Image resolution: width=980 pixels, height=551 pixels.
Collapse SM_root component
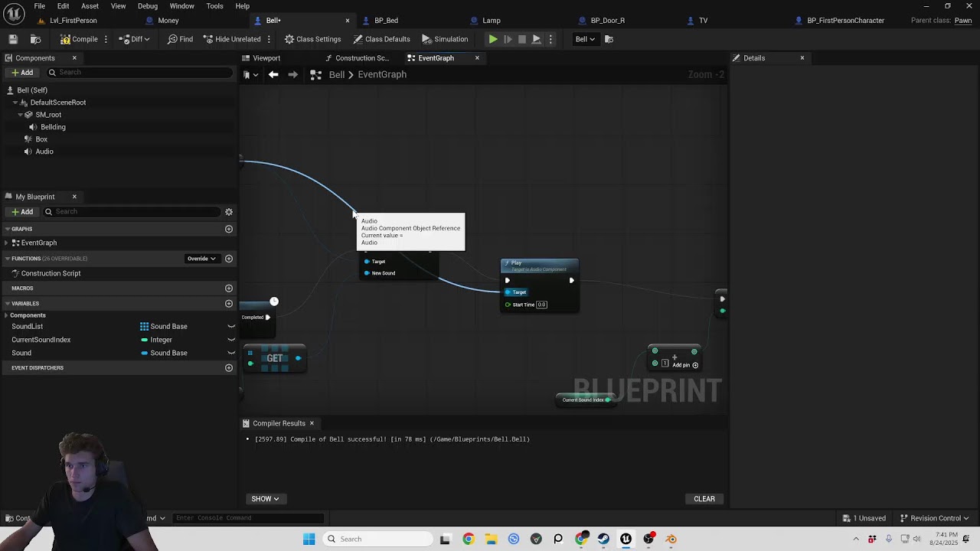click(x=21, y=115)
